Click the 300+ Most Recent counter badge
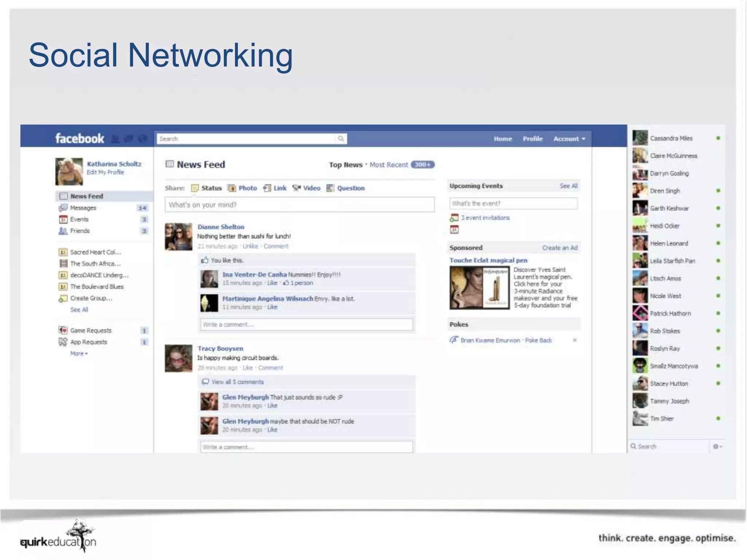The width and height of the screenshot is (747, 560). point(422,164)
